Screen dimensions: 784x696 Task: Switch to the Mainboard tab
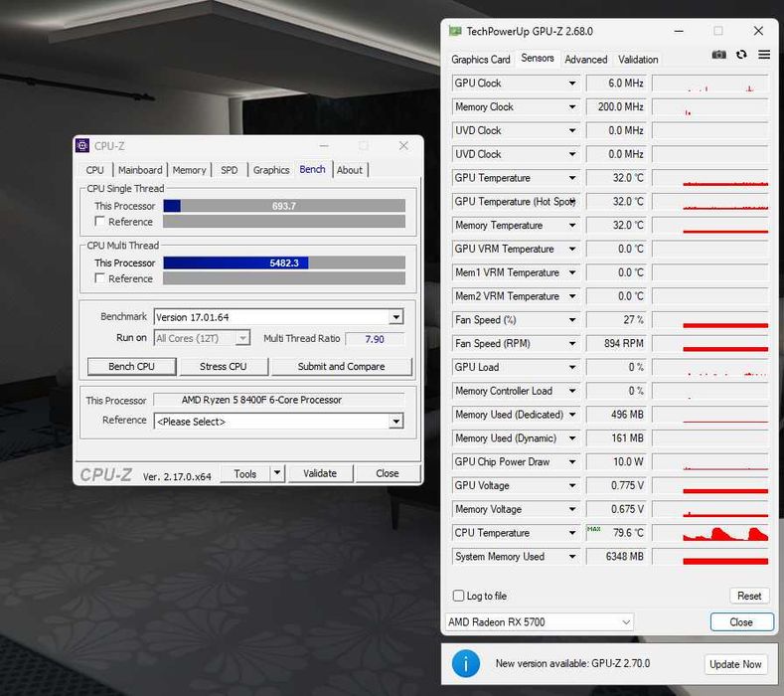point(140,170)
